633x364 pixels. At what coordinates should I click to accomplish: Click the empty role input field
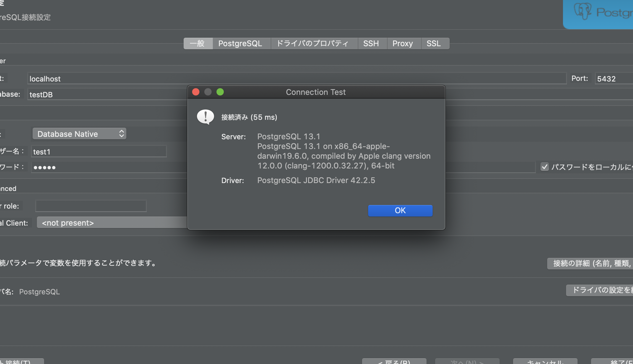tap(91, 206)
